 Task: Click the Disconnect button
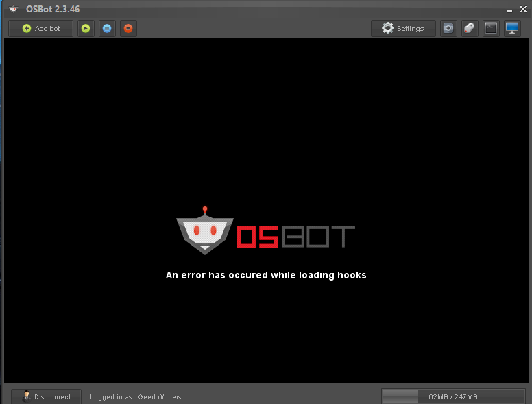pos(46,396)
